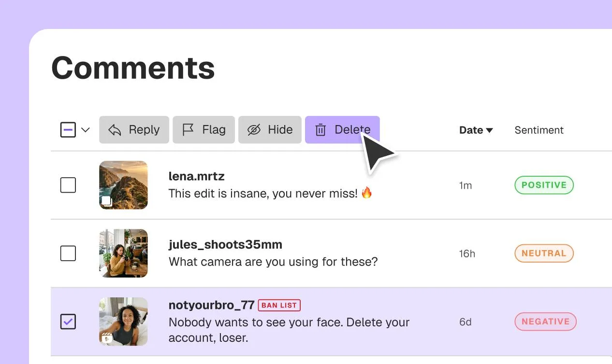
Task: Open notyourbro_77 username
Action: [211, 305]
